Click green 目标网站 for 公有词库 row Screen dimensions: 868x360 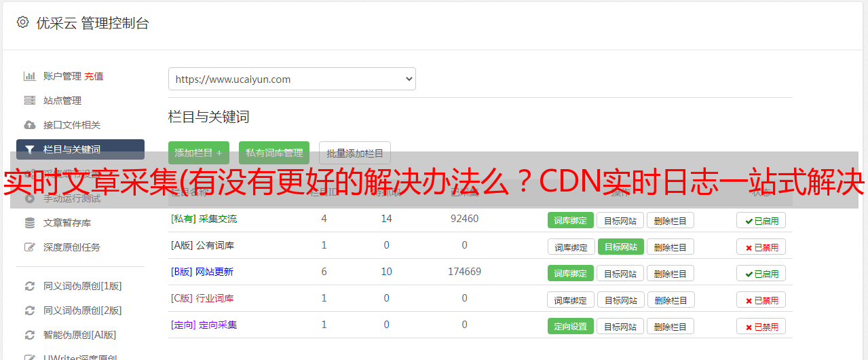click(x=621, y=247)
